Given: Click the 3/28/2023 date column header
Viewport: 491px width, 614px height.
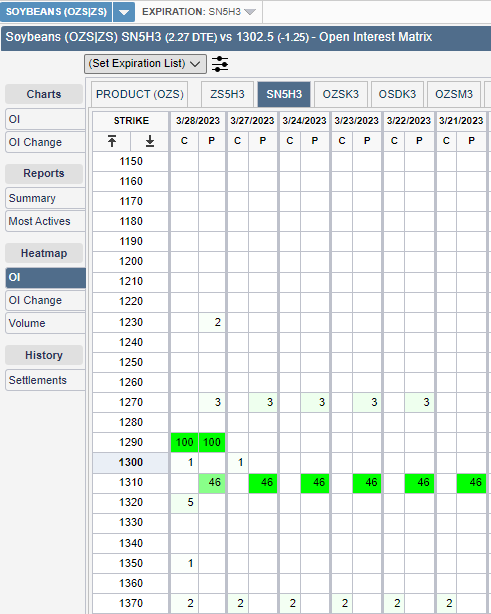Looking at the screenshot, I should (198, 121).
